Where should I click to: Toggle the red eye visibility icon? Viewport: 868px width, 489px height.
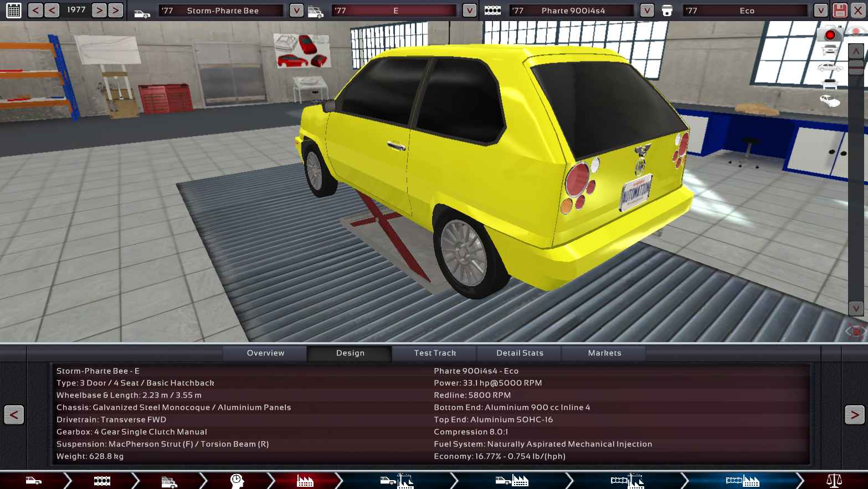coord(856,32)
